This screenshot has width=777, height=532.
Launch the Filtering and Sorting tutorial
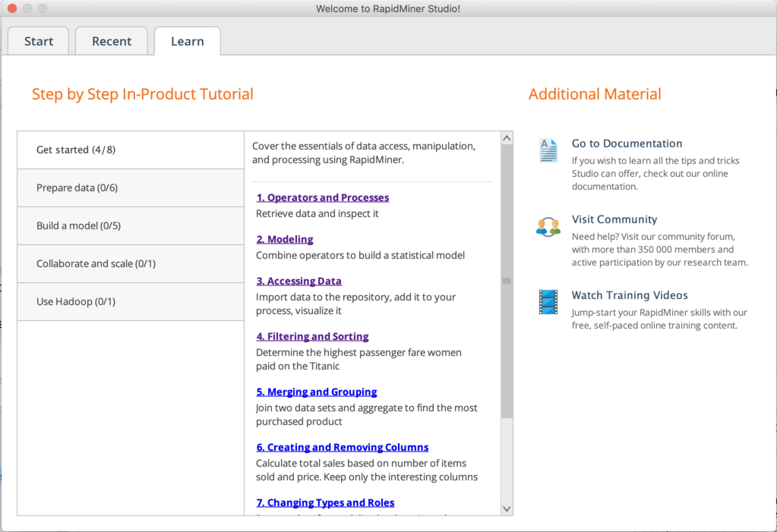coord(312,335)
